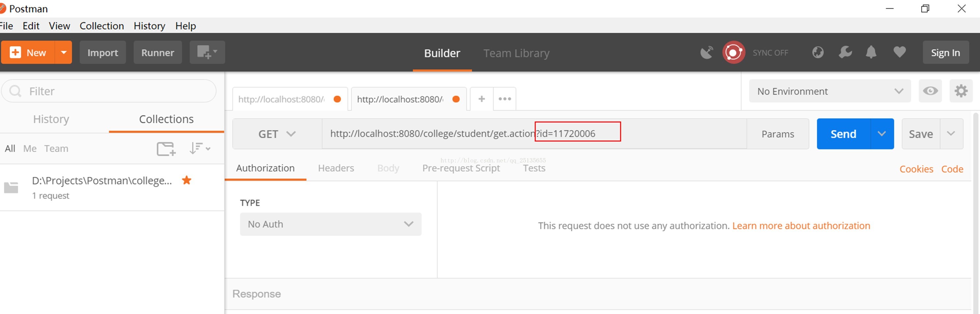Click the SYNC OFF label

770,53
